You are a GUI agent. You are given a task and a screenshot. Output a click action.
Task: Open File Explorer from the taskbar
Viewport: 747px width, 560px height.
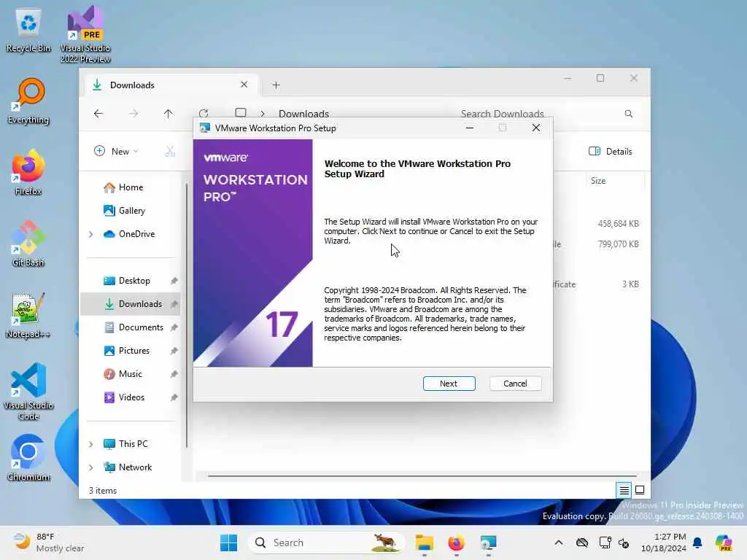(424, 542)
